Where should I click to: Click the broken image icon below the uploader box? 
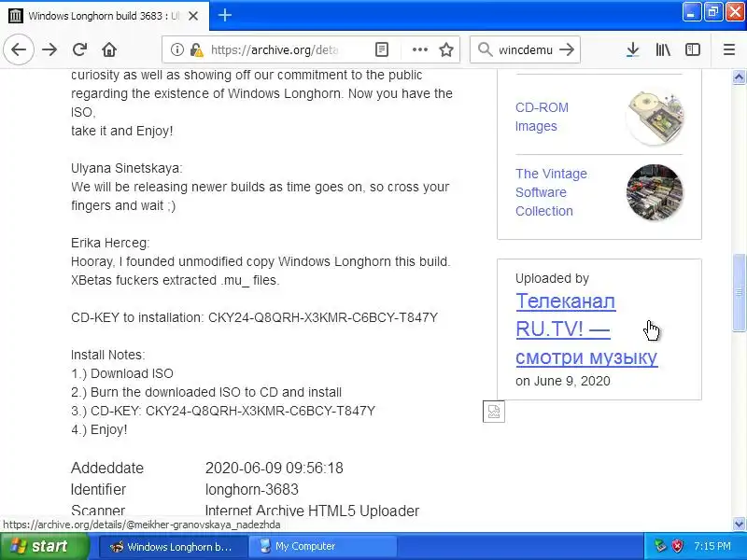pos(494,412)
